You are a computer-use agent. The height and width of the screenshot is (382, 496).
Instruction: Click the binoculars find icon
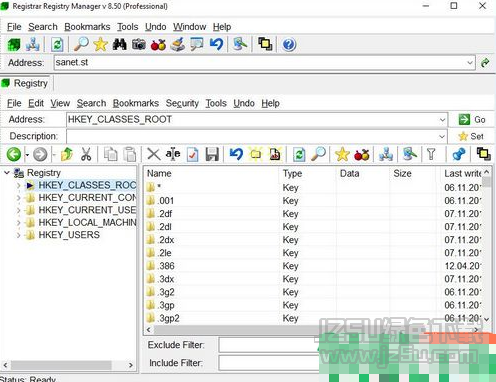coord(119,44)
